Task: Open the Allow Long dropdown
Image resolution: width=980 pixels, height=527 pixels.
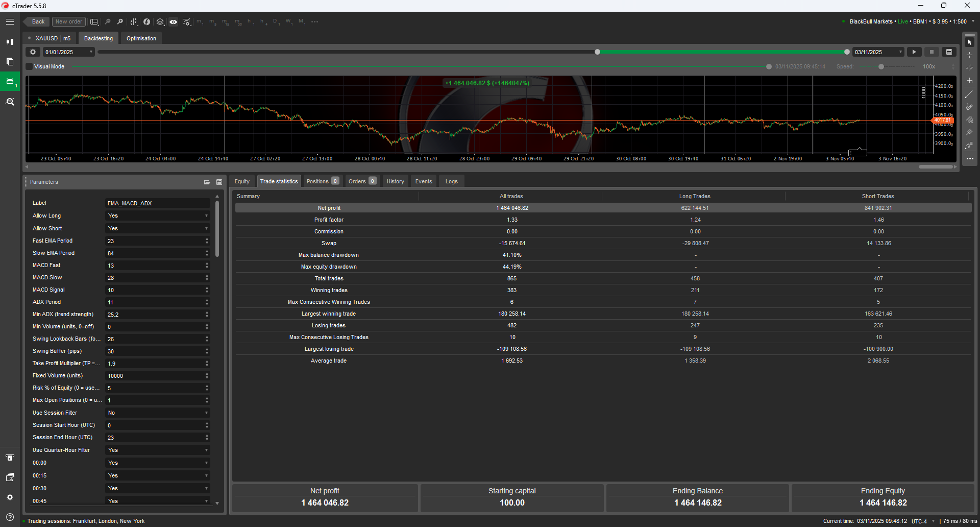Action: 157,215
